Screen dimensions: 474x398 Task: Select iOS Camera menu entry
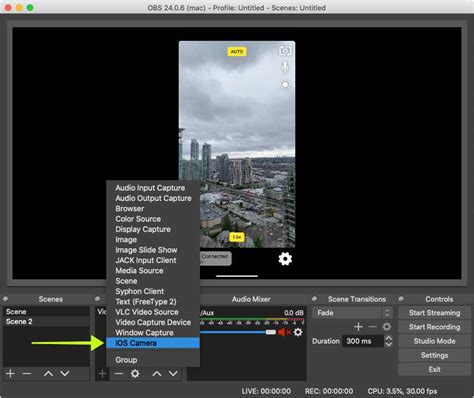click(153, 343)
